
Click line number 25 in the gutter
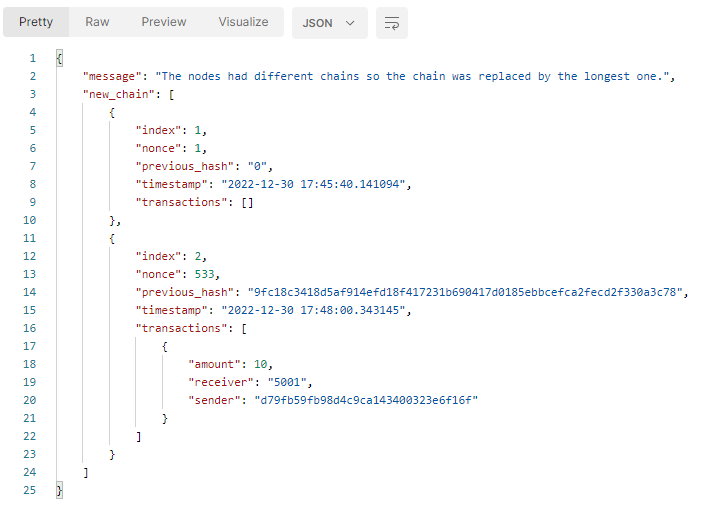point(30,490)
